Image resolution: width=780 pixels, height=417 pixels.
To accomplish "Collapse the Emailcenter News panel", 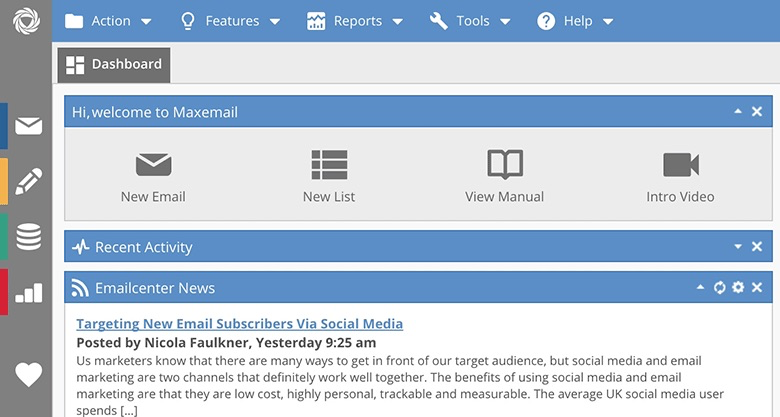I will (700, 288).
